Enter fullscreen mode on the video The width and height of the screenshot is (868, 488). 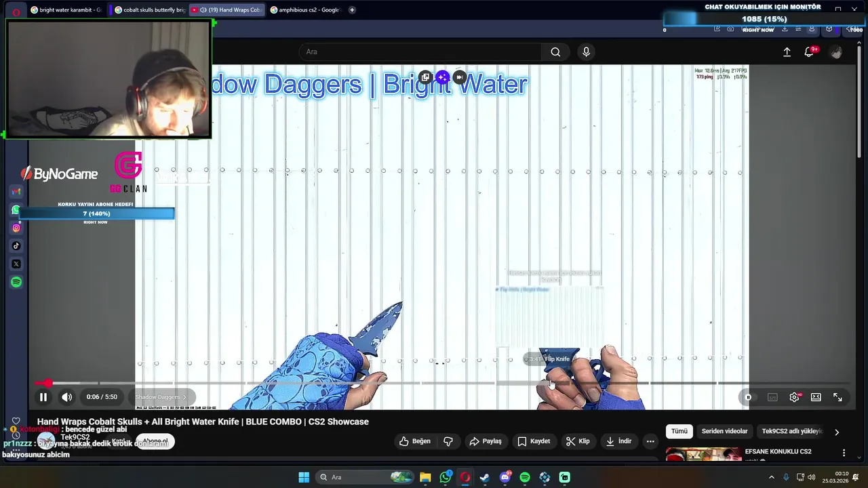[837, 397]
